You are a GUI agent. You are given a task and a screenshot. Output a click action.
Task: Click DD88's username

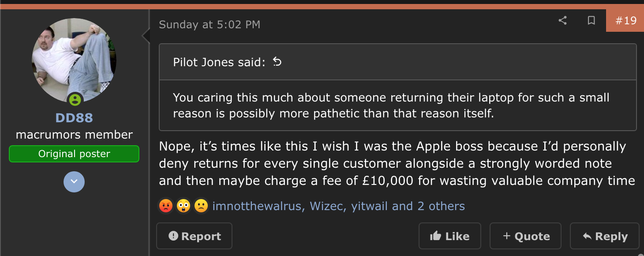pos(74,117)
